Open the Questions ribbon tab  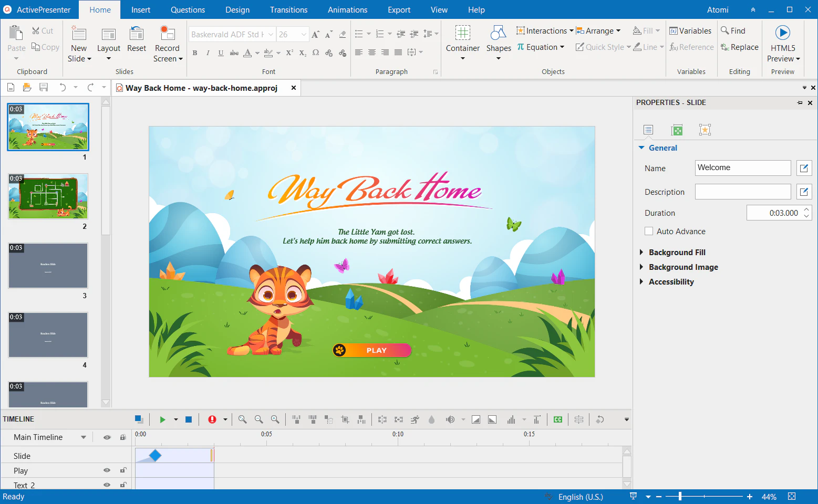tap(188, 9)
